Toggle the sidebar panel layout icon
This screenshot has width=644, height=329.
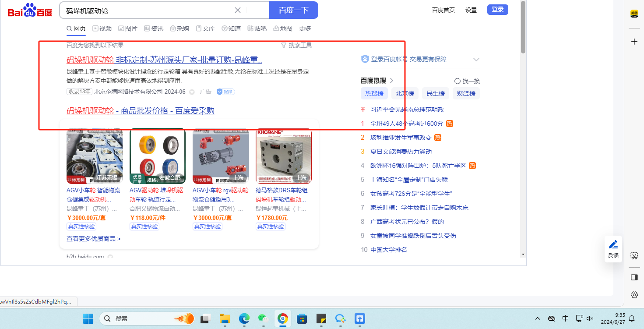pos(634,277)
